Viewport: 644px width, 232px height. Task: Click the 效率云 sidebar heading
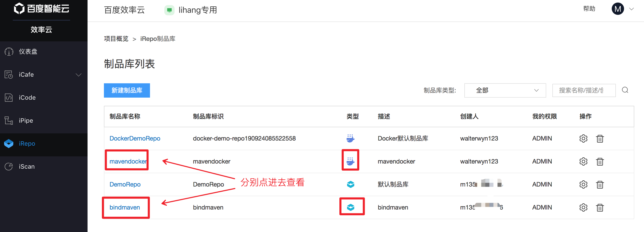point(41,30)
